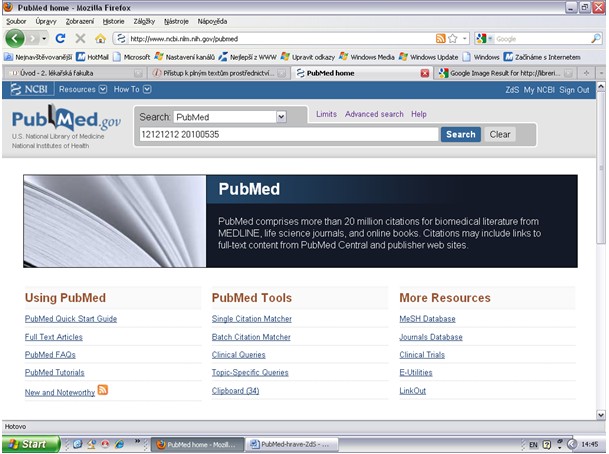Open PubMed FAQs link
Viewport: 609px width, 454px height.
click(50, 355)
